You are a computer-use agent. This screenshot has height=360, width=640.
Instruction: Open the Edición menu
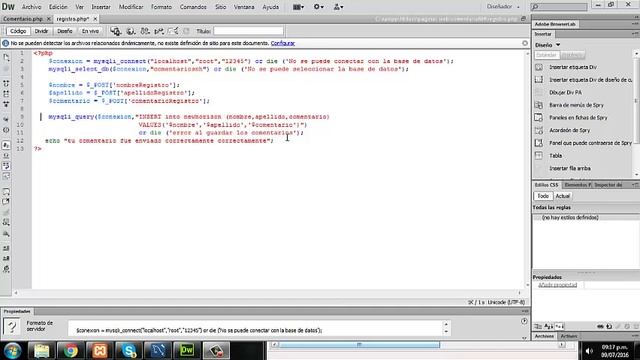(58, 7)
